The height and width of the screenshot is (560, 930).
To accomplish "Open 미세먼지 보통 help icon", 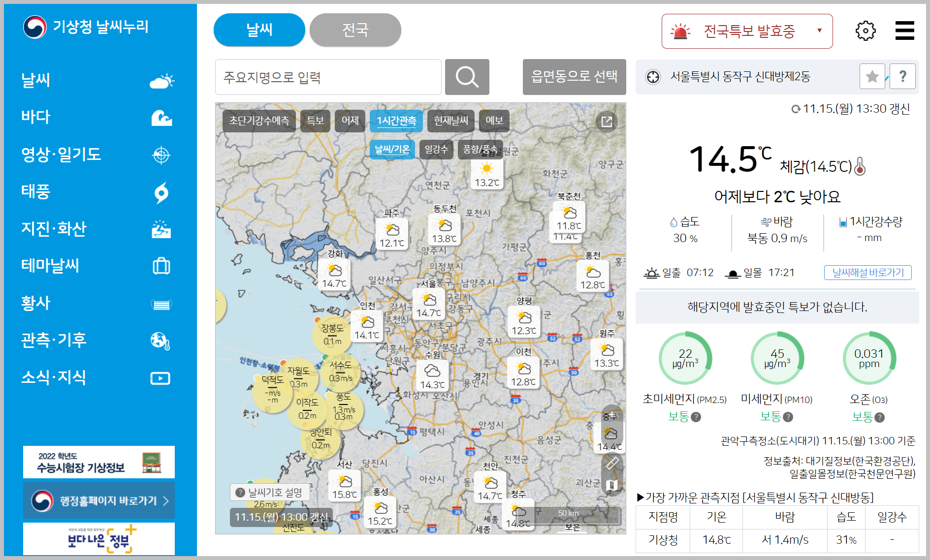I will 788,417.
